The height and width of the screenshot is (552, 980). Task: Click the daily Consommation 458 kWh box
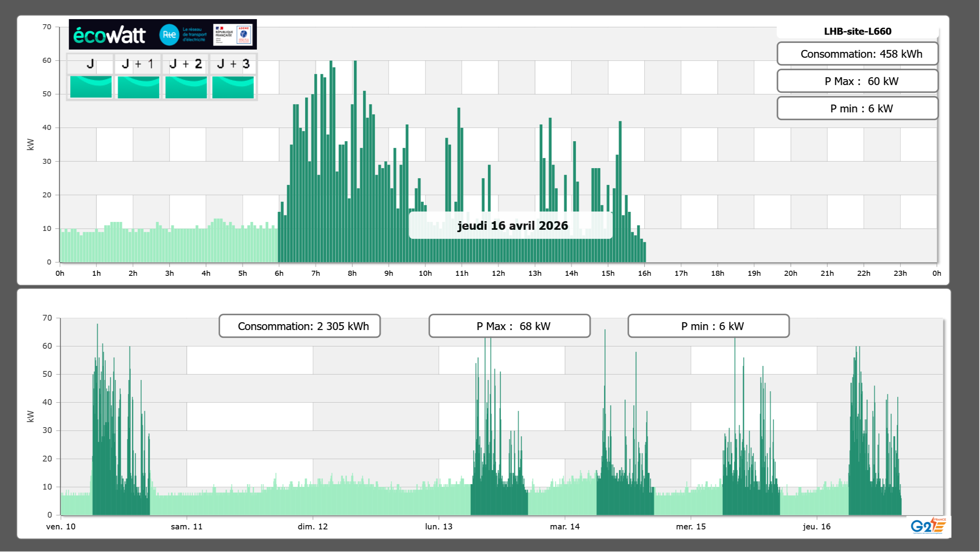[857, 54]
